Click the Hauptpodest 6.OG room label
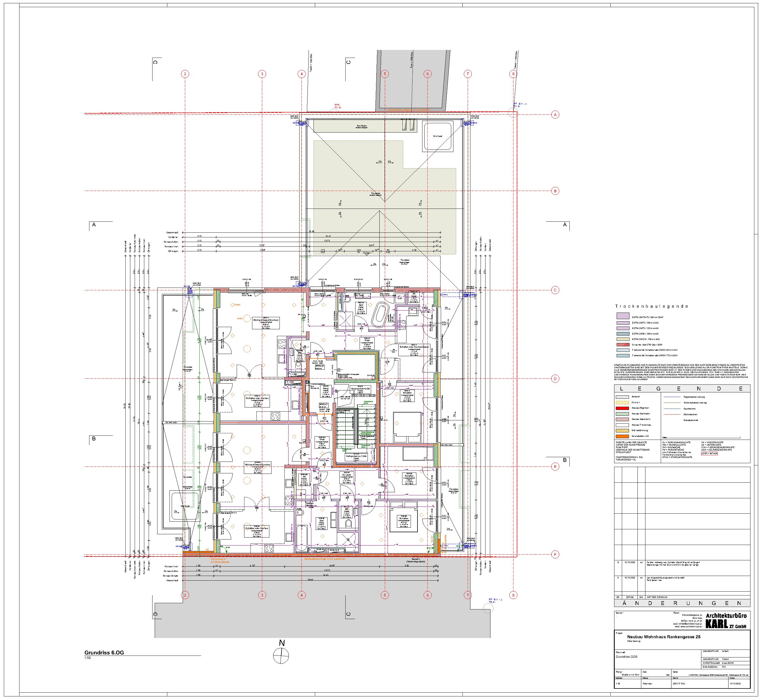762x700 pixels. [x=360, y=389]
